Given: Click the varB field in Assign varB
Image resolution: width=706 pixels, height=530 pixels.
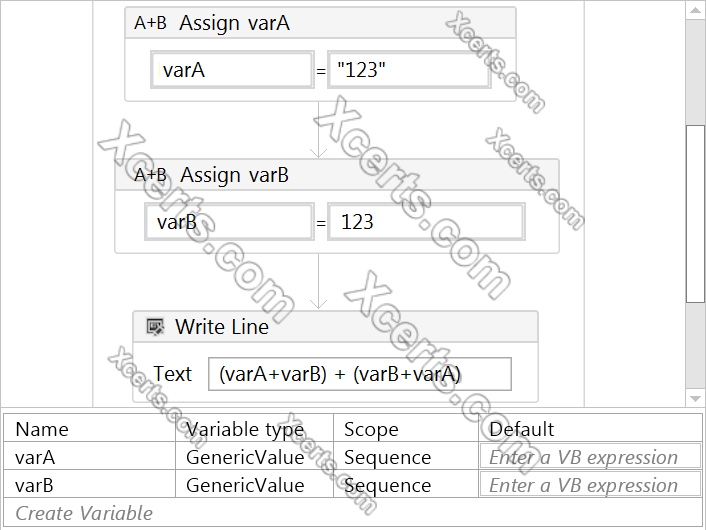Looking at the screenshot, I should 229,222.
